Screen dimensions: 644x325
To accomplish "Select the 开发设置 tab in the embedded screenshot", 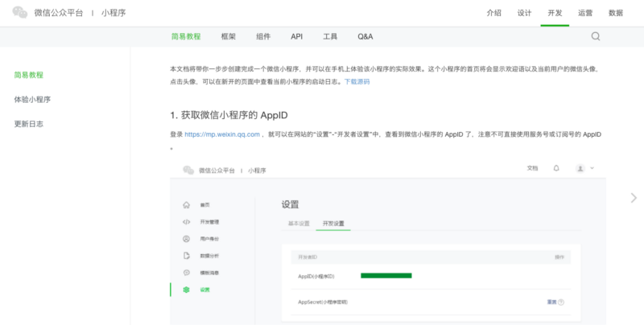I will tap(333, 223).
